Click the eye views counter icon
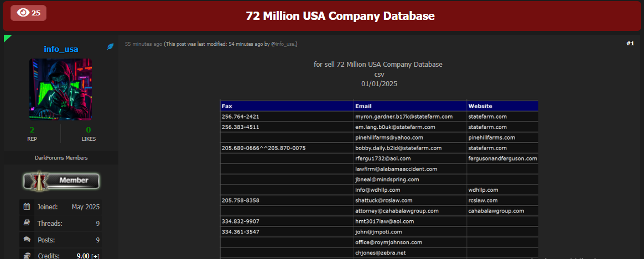 point(23,13)
